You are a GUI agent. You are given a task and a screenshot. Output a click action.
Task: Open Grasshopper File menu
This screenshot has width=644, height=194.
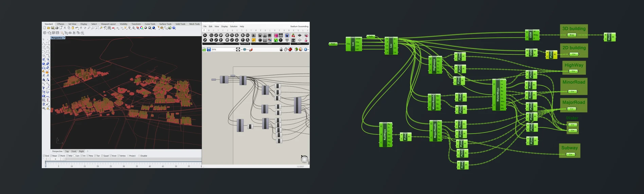coord(205,27)
